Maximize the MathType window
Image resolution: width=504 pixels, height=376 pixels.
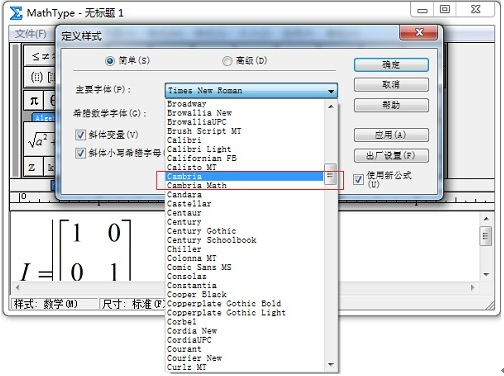[444, 10]
